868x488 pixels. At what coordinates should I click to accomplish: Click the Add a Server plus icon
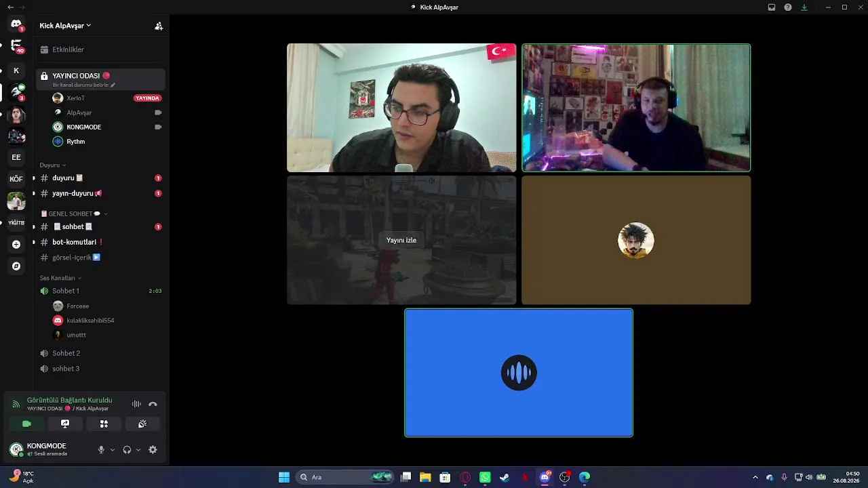[16, 244]
